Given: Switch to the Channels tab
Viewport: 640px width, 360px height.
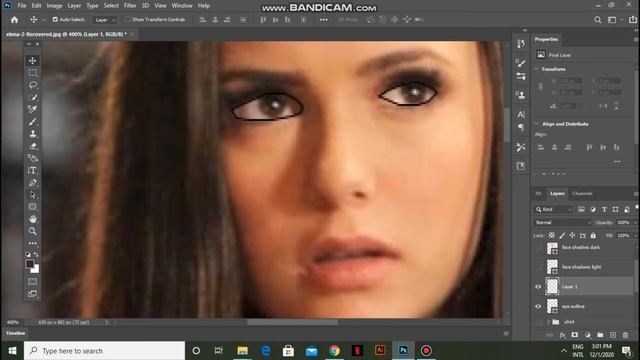Looking at the screenshot, I should coord(582,193).
